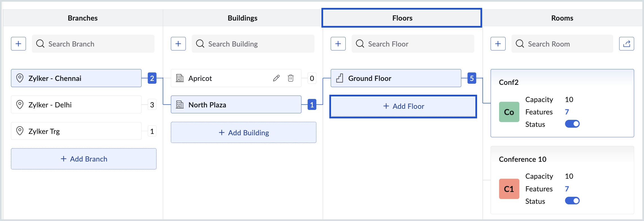Open the Conf2 features count link
The image size is (644, 221).
coord(567,112)
